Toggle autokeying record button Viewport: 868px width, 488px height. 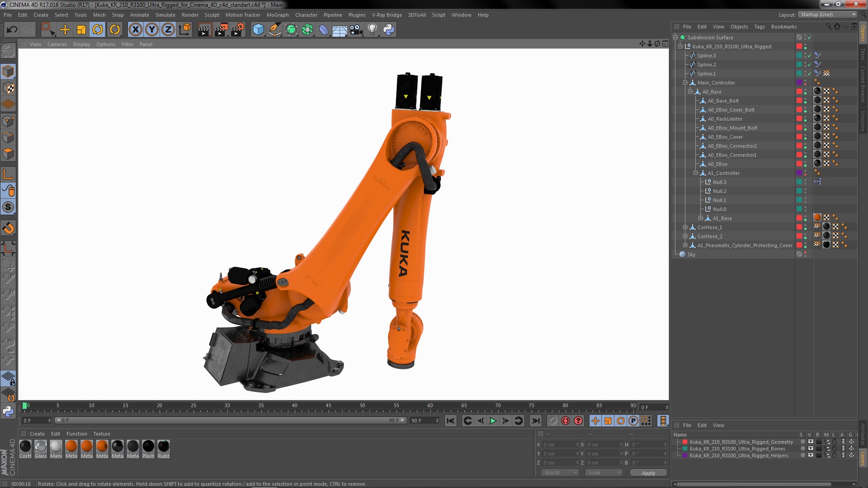[x=565, y=421]
